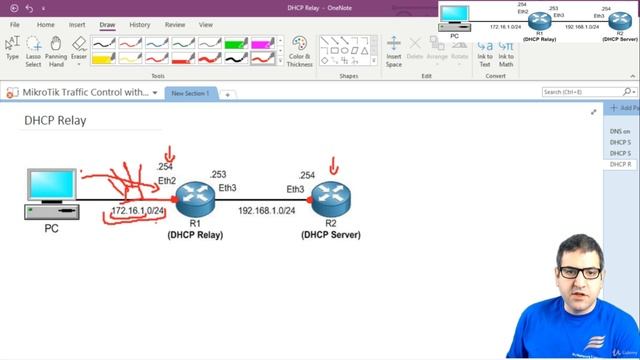Expand the Shapes gallery
The image size is (640, 360).
(x=374, y=60)
